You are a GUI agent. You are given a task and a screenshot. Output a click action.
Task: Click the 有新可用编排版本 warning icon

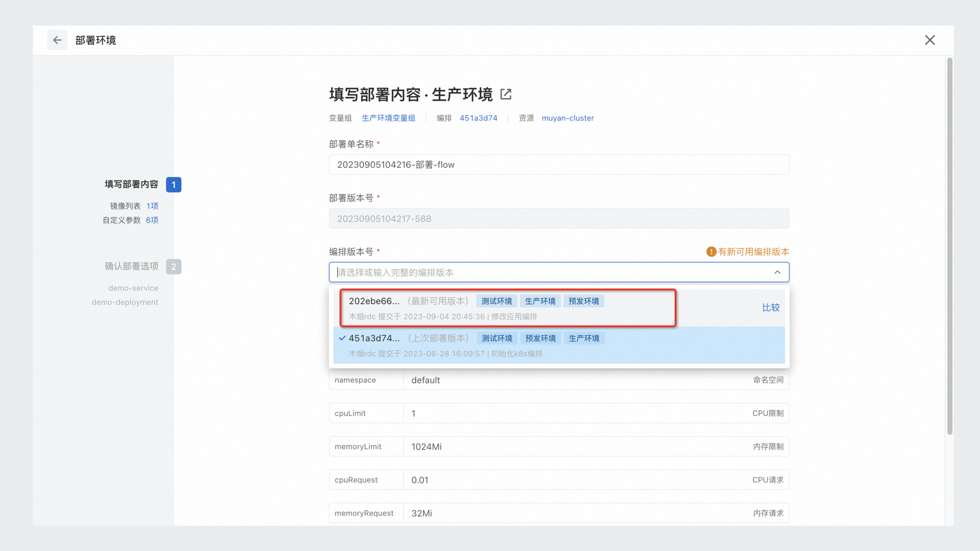[711, 252]
